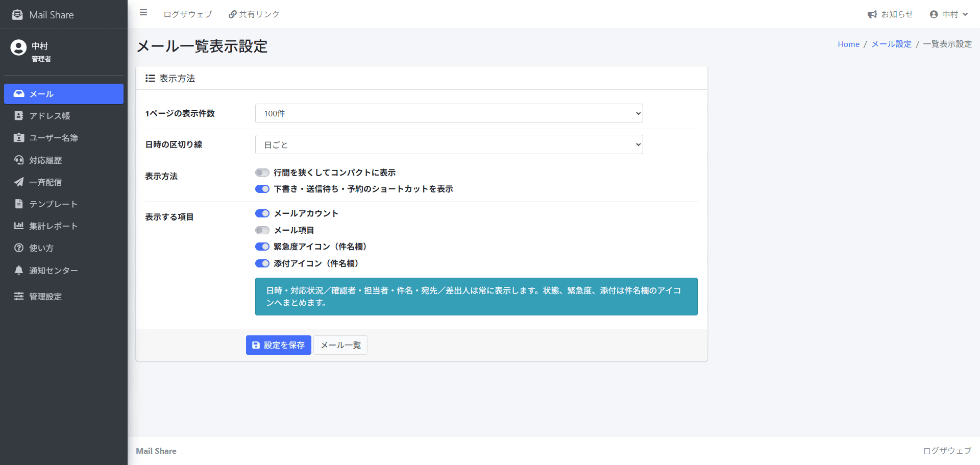Screen dimensions: 980x465
Task: Toggle draft/queued/scheduled shortcuts display
Action: tap(262, 189)
